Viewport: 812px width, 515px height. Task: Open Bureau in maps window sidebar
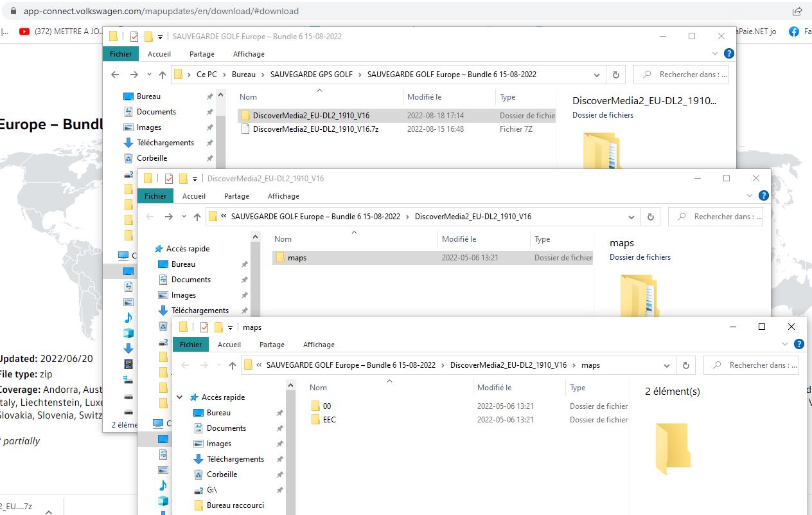219,413
